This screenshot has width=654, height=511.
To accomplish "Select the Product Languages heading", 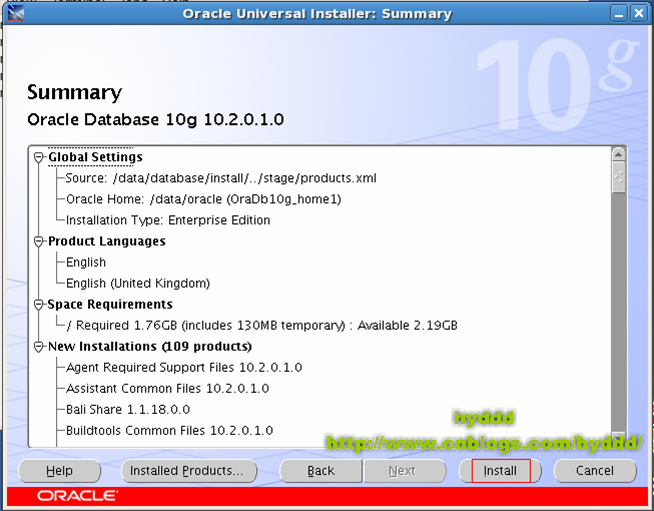I will click(107, 242).
